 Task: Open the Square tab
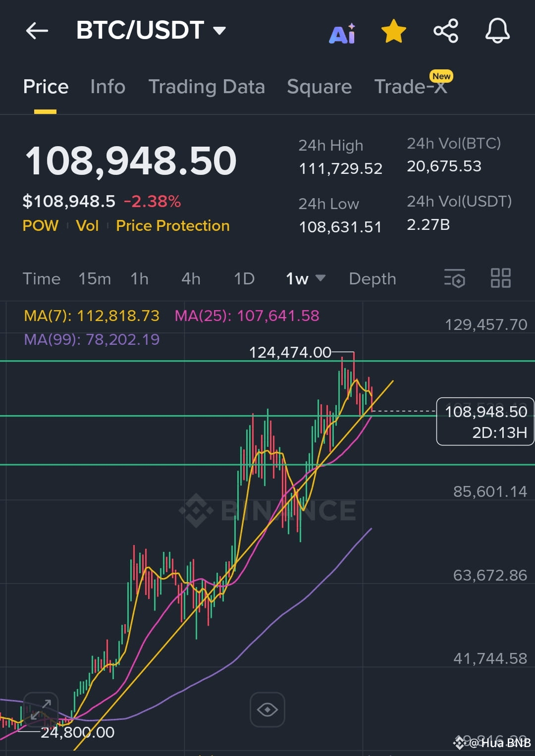[x=320, y=87]
